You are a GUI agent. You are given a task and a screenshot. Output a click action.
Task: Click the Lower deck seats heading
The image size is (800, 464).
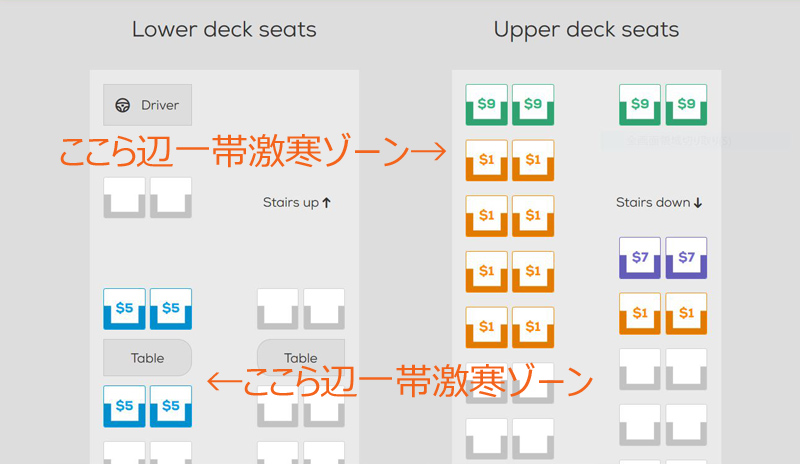tap(224, 30)
